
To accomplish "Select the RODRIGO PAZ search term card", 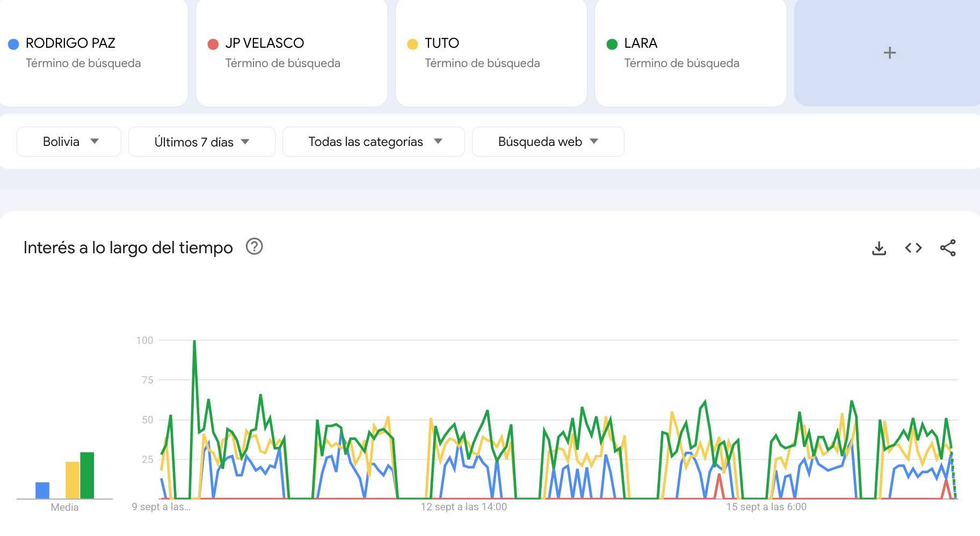I will coord(93,53).
